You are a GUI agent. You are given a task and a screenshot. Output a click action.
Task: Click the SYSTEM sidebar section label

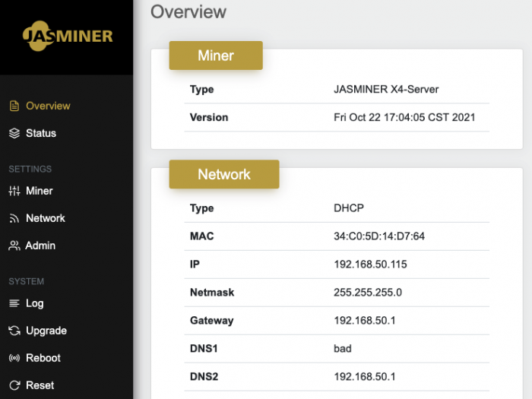click(x=27, y=281)
